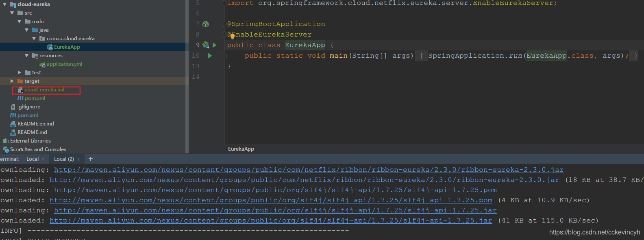Select the README.en.md file row

click(36, 124)
